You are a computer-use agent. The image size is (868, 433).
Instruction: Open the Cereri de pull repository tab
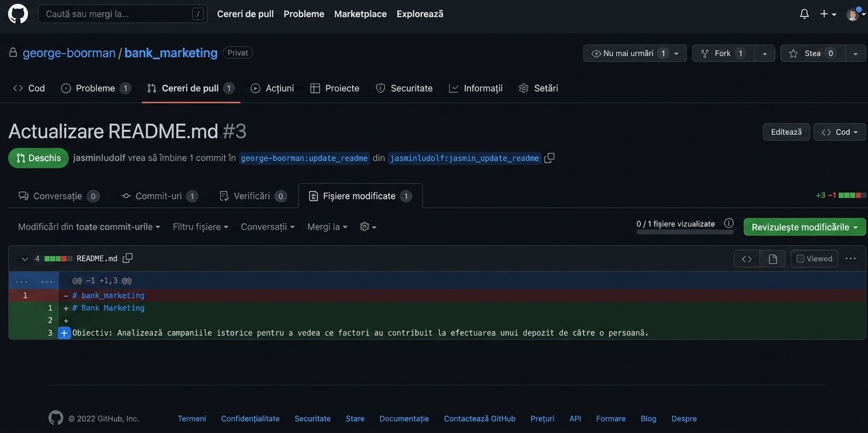pos(191,88)
